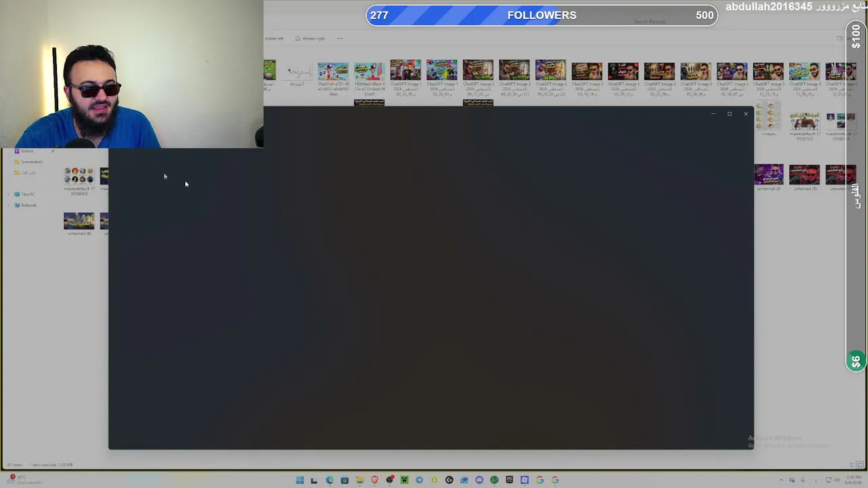Open Telegram from the taskbar

pos(419,480)
